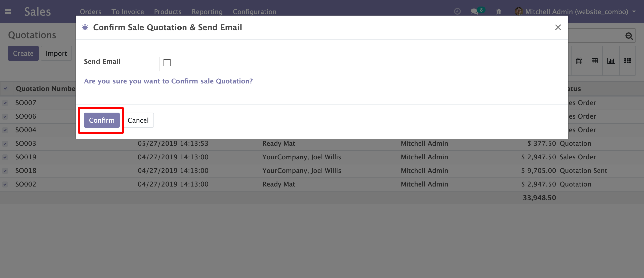Click the 8 unread messages badge

tap(481, 10)
